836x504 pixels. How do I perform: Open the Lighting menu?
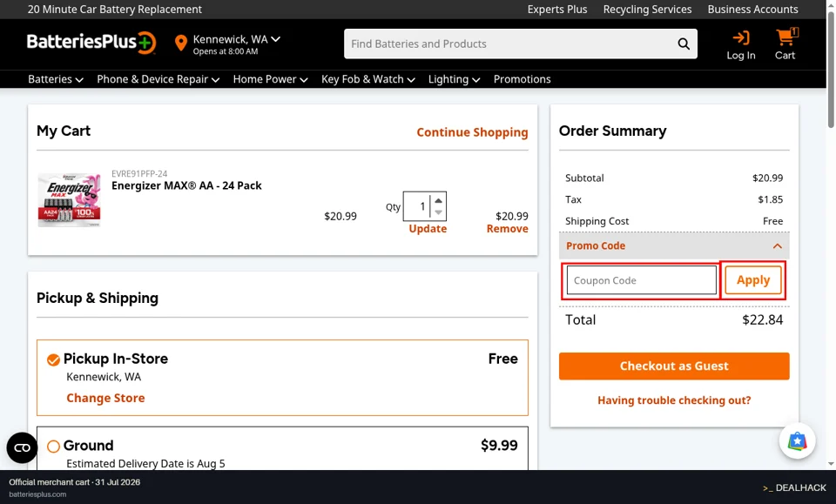(455, 79)
